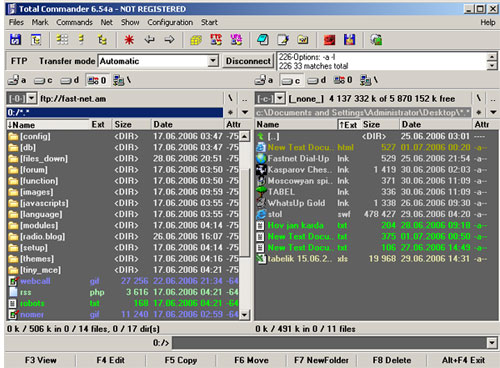This screenshot has width=500, height=368.
Task: Click the F7 NewFolder button
Action: (x=321, y=360)
